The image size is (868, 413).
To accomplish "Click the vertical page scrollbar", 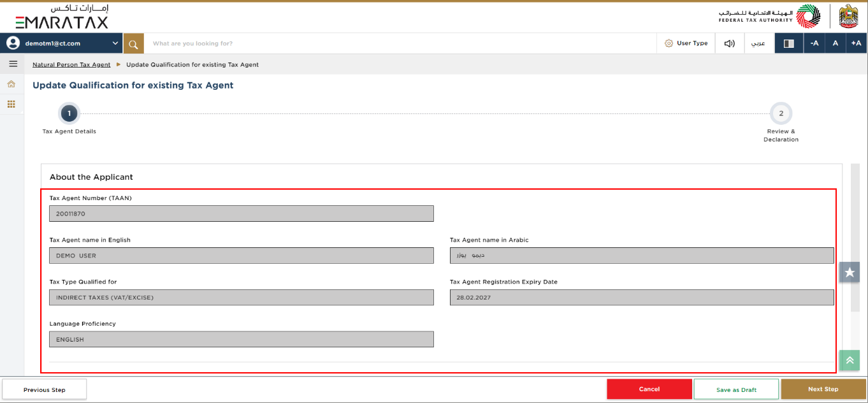I will click(x=855, y=238).
